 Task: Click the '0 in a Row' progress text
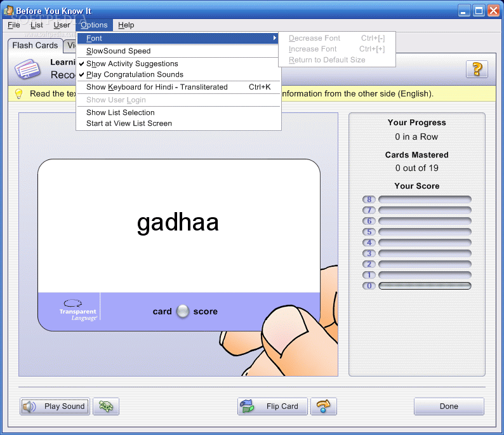[x=416, y=137]
